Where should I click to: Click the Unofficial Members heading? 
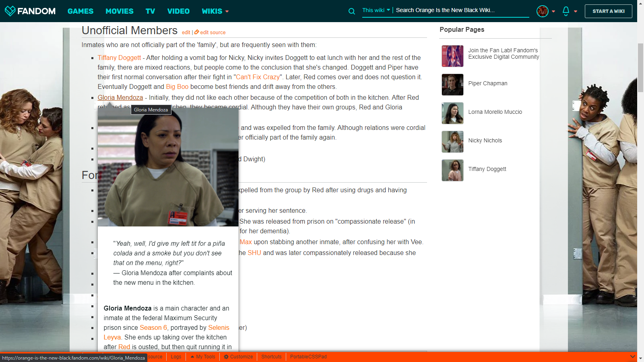130,31
